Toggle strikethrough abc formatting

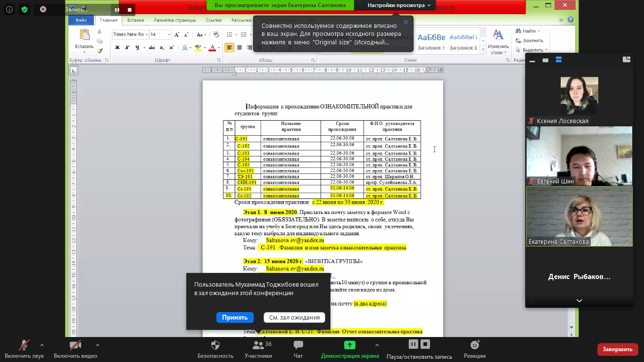152,48
